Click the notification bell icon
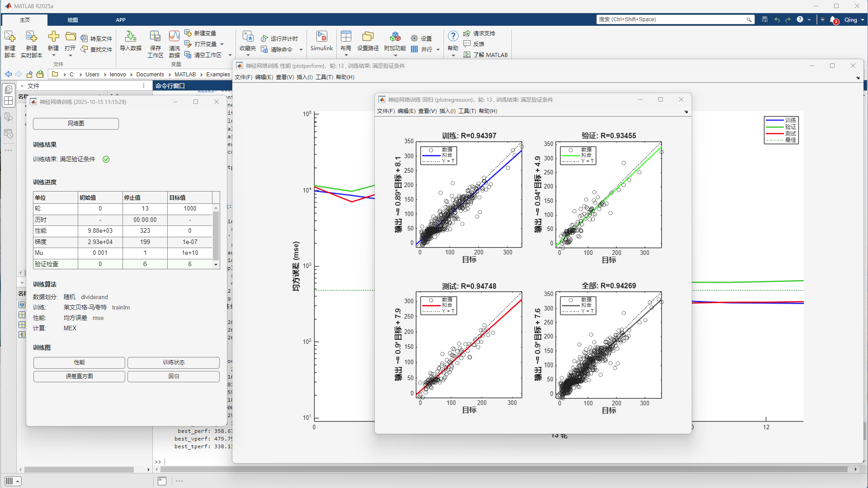This screenshot has height=488, width=868. click(833, 20)
